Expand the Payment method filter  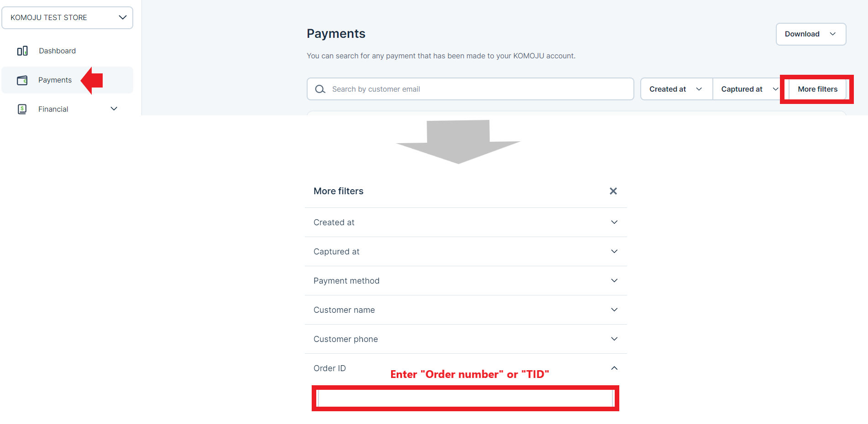465,281
